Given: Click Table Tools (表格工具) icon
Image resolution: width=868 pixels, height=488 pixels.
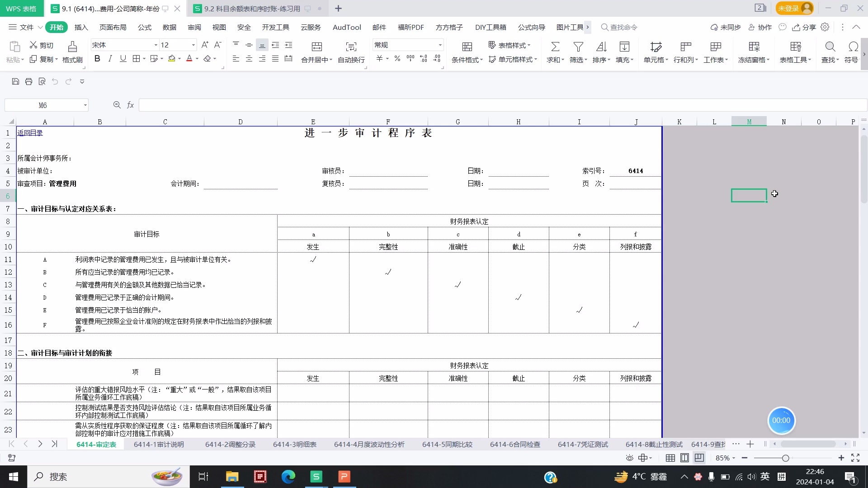Looking at the screenshot, I should [x=795, y=47].
